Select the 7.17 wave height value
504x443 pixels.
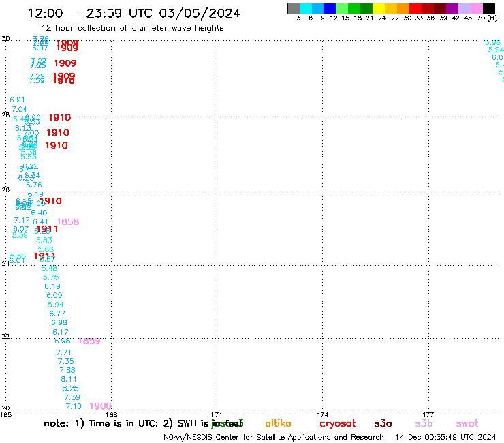click(x=22, y=220)
